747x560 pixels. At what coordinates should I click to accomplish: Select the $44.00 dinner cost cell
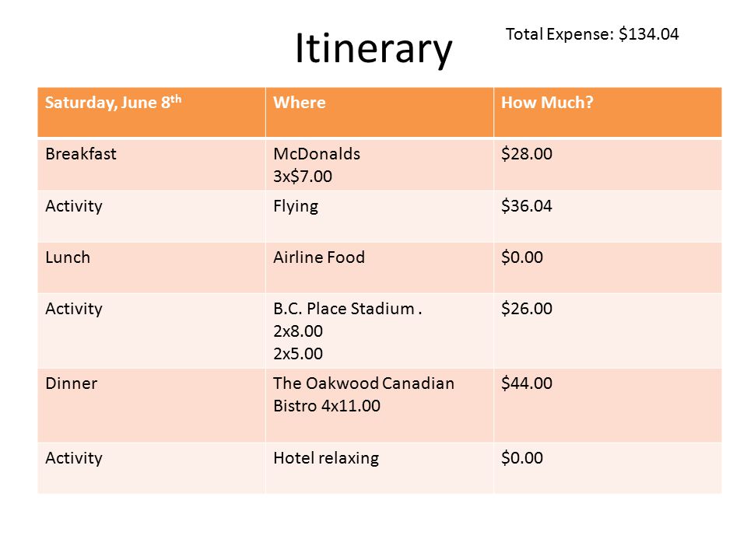point(608,405)
